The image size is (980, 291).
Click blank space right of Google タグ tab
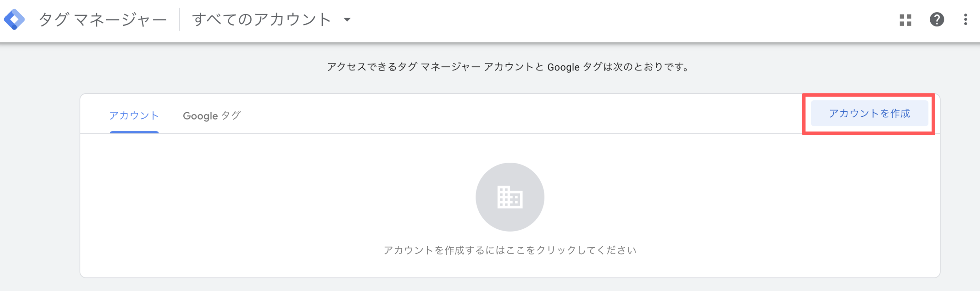498,115
